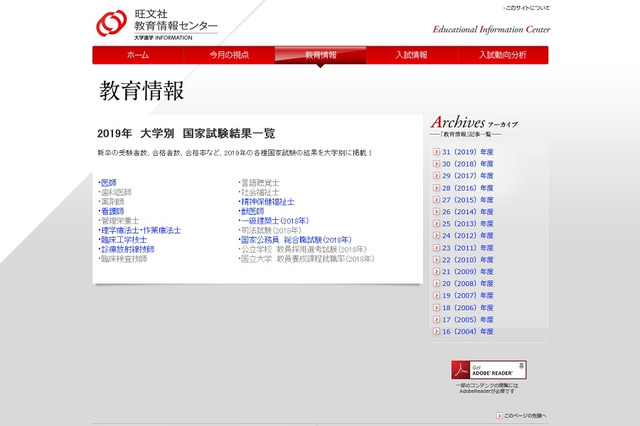640x426 pixels.
Task: Open the 入試動向分析 navigation tab
Action: (x=502, y=55)
